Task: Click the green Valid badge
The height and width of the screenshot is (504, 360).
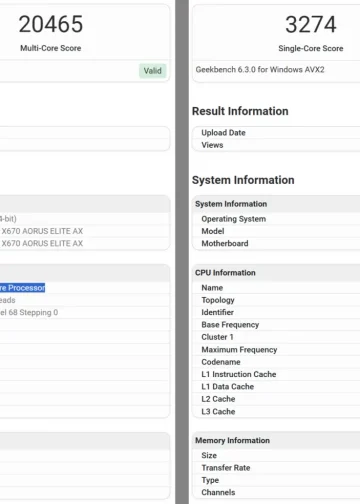Action: 152,71
